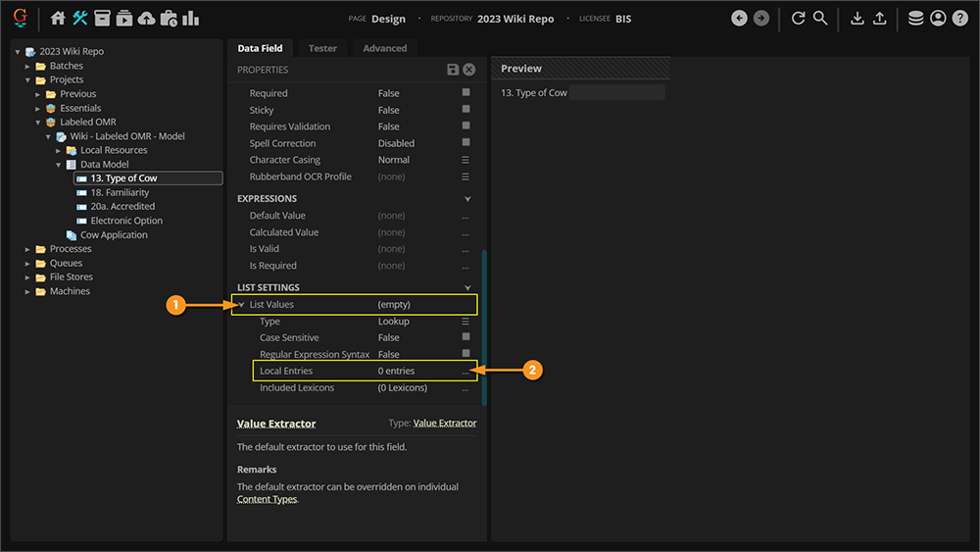Save properties with the floppy disk icon
This screenshot has height=552, width=980.
[453, 70]
